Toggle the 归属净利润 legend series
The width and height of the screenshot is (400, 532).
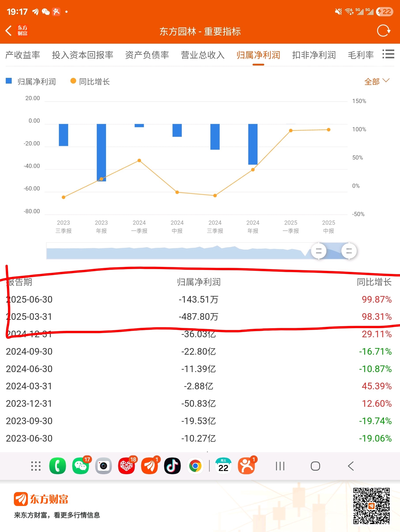[x=31, y=82]
